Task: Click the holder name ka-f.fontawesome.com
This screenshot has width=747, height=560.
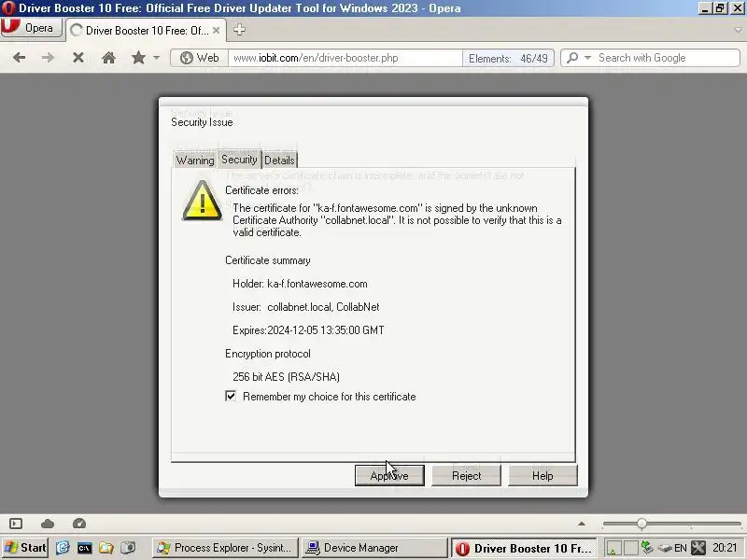Action: point(317,284)
